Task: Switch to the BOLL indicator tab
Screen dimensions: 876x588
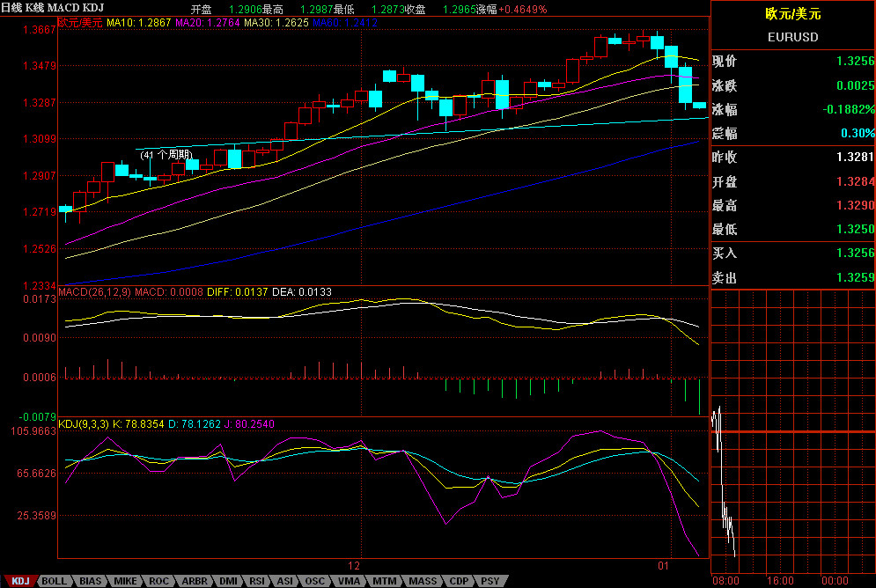Action: pyautogui.click(x=54, y=581)
